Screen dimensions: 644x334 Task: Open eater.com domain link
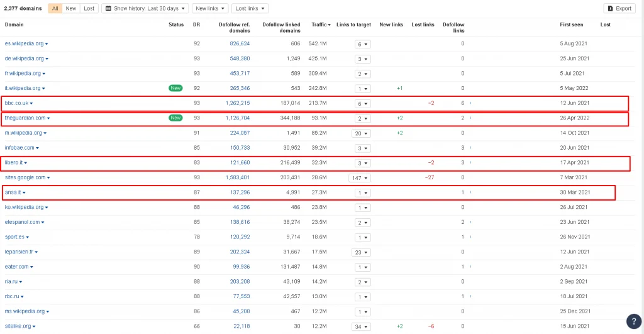(16, 267)
